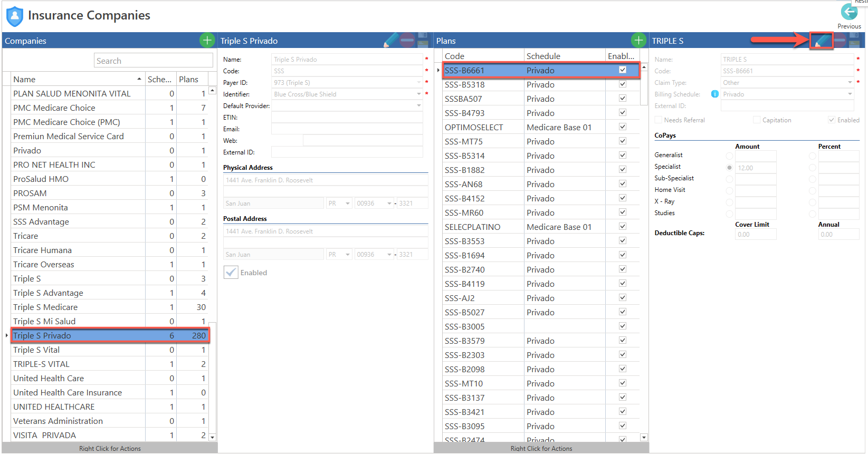Add a new insurance company

point(207,40)
